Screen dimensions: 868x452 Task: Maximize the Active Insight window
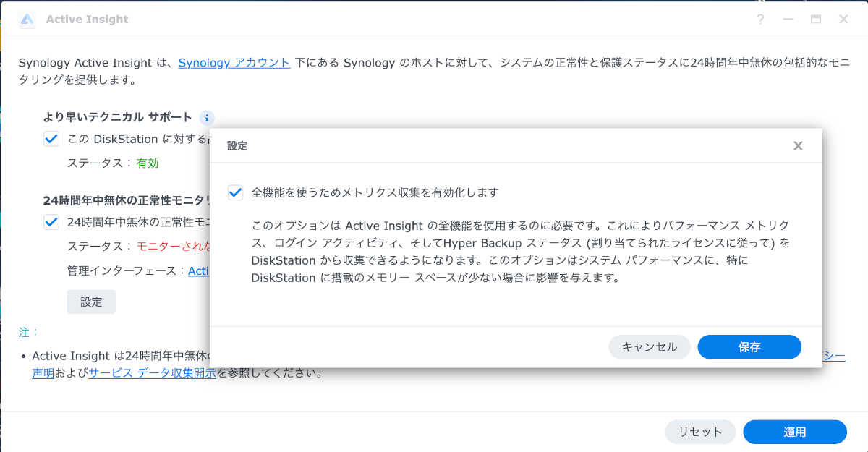(x=815, y=20)
